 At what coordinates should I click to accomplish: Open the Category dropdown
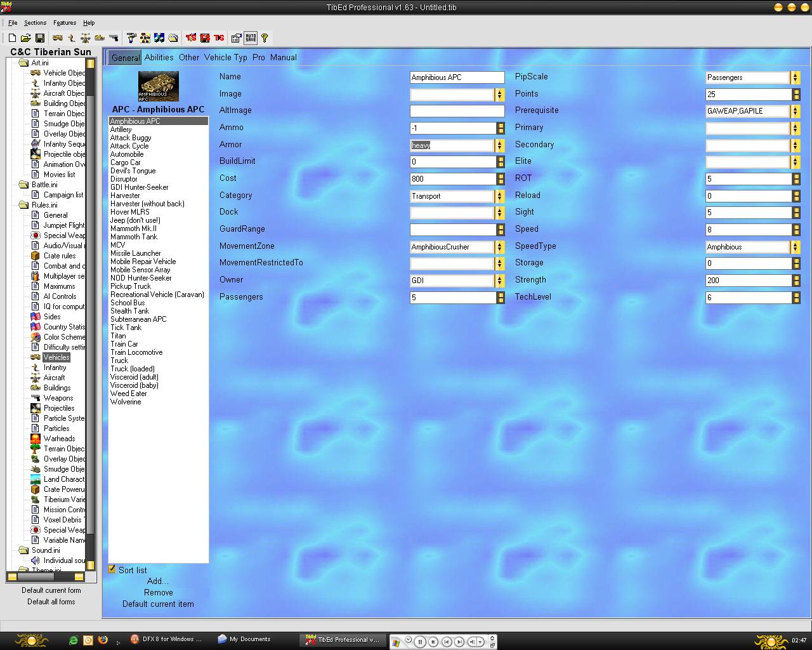point(500,196)
